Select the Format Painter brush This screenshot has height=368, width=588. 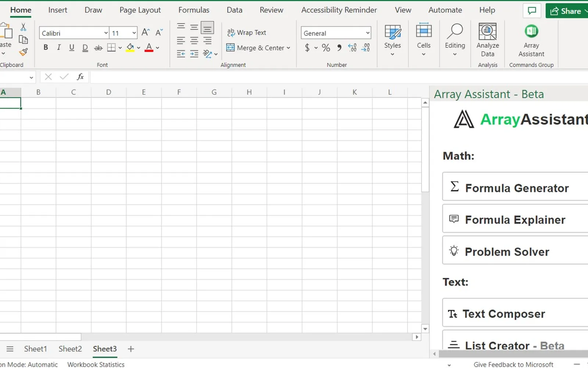(23, 52)
